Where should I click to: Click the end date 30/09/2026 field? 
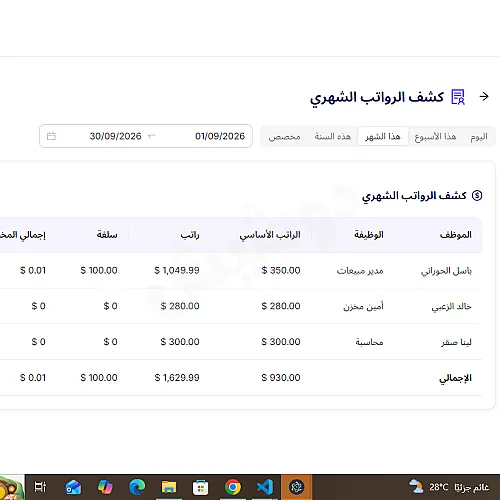pos(115,136)
